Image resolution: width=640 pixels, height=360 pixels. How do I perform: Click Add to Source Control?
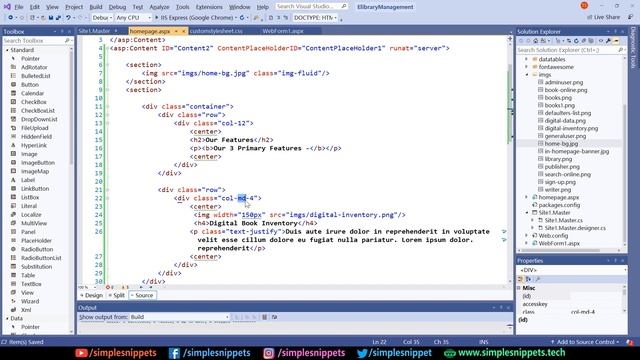[584, 342]
